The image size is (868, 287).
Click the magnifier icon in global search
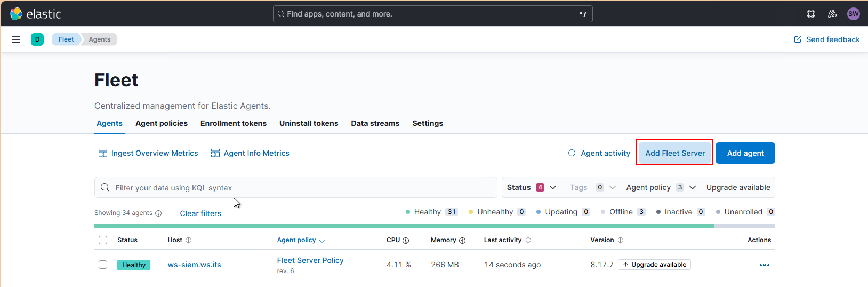tap(280, 14)
